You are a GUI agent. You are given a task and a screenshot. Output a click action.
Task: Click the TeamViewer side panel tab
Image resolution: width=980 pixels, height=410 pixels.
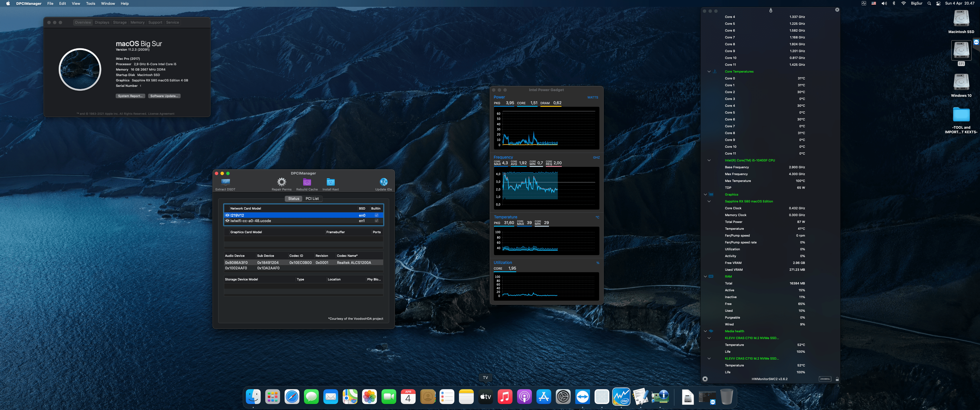pyautogui.click(x=977, y=42)
